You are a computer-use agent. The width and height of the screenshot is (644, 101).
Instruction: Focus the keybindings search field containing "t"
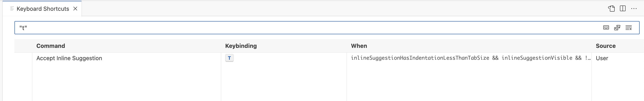[300, 28]
